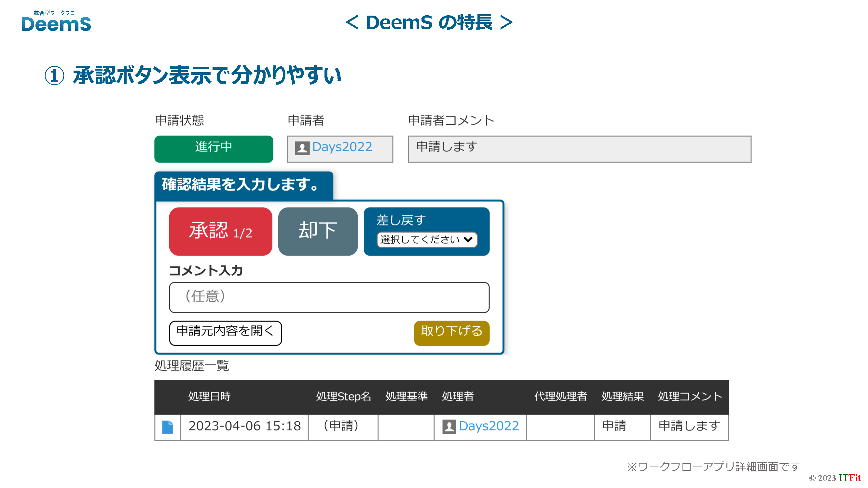Screen dimensions: 868x488
Task: Click the dropdown chevron arrow in 差し戻す
Action: click(x=468, y=239)
